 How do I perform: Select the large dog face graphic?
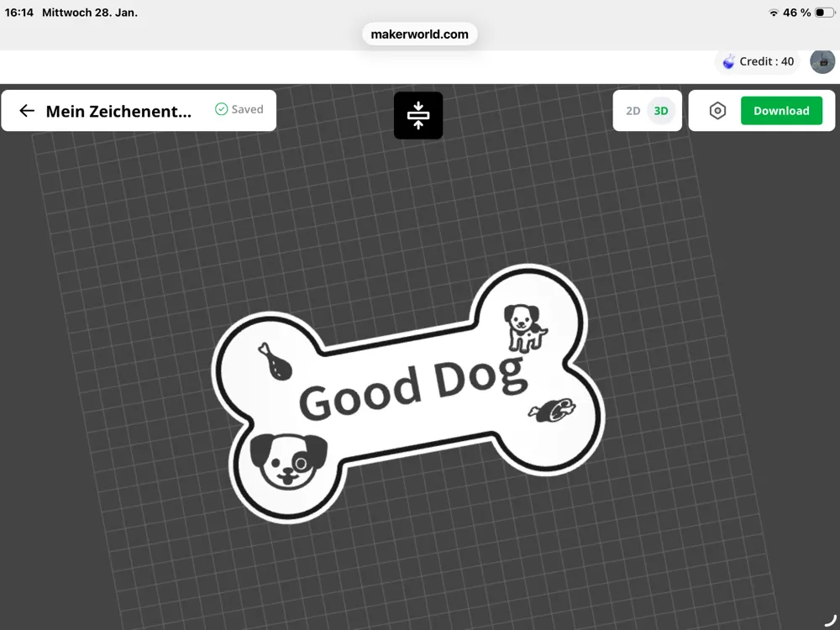click(289, 460)
